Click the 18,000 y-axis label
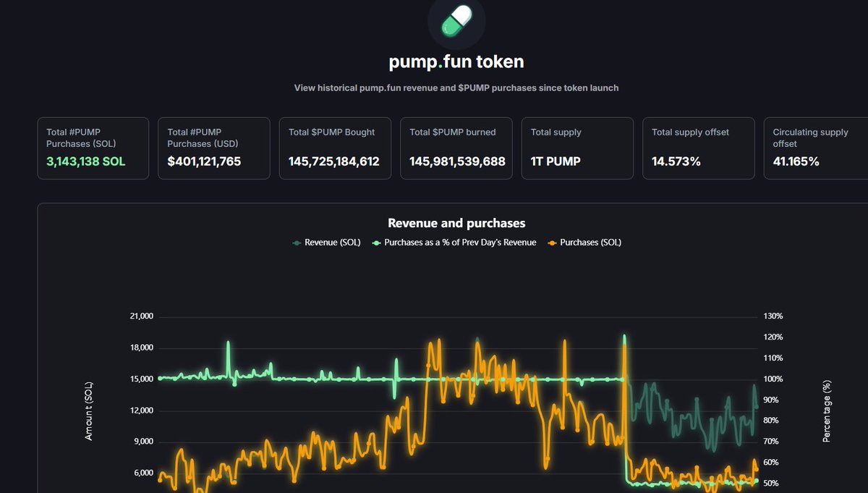The image size is (868, 493). tap(140, 347)
